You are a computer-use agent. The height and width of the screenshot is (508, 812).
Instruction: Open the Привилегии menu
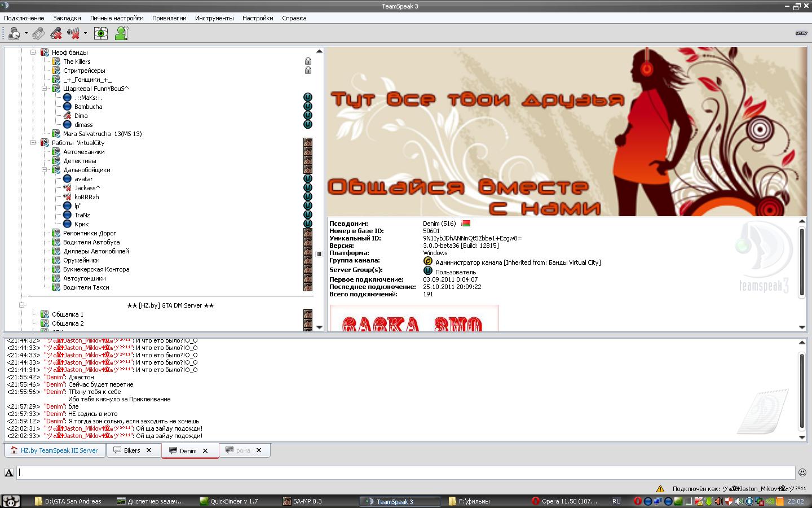(169, 18)
